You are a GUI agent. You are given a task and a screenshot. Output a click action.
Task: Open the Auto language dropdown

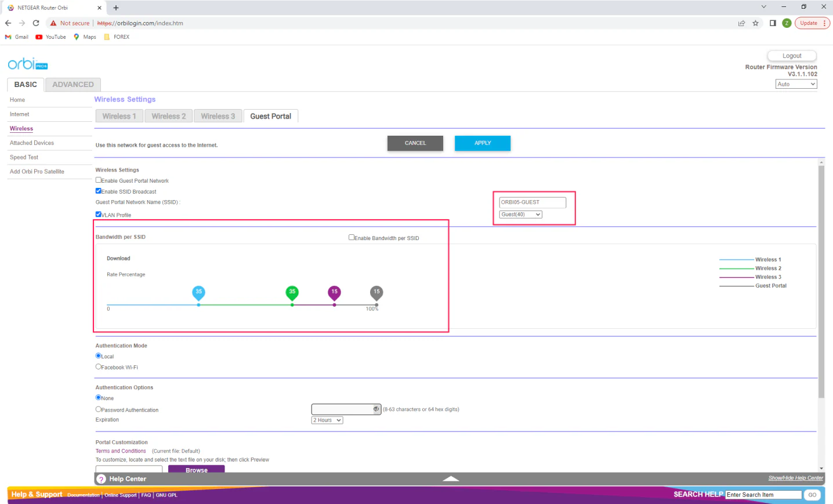[x=796, y=84]
